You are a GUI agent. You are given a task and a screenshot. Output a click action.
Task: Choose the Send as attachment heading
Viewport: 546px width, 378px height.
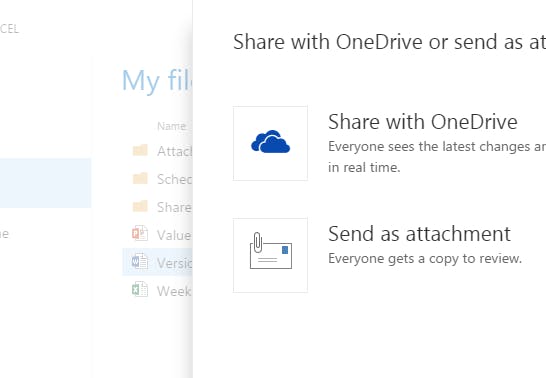[419, 234]
